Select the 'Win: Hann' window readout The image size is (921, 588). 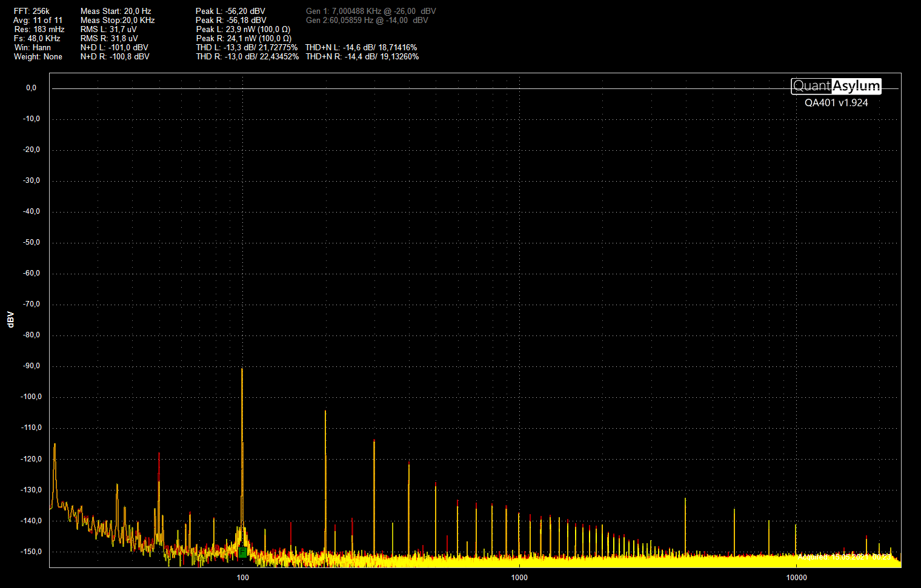coord(33,47)
